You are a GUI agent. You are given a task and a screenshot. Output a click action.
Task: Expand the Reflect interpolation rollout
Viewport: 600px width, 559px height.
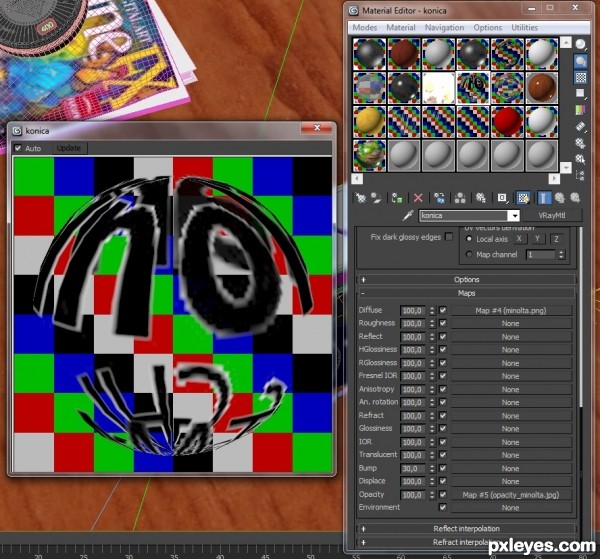tap(466, 529)
